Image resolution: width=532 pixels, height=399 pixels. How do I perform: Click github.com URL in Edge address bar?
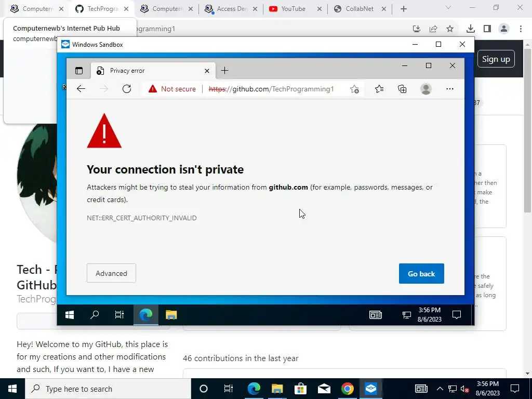coord(271,89)
